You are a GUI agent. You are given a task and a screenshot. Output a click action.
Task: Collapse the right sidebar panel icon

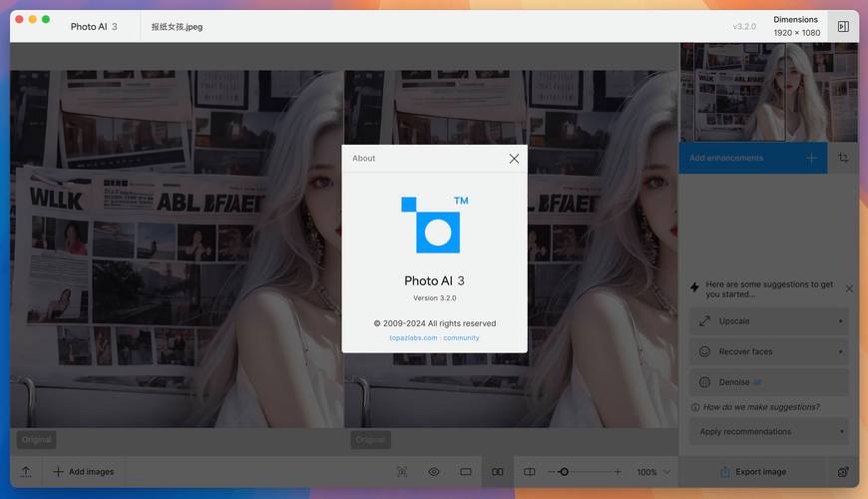[x=843, y=27]
